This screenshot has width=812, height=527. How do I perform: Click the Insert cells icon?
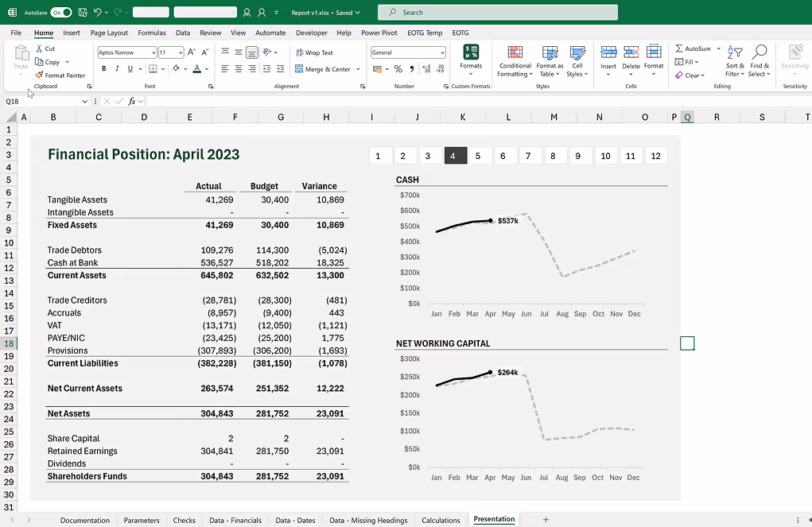608,52
